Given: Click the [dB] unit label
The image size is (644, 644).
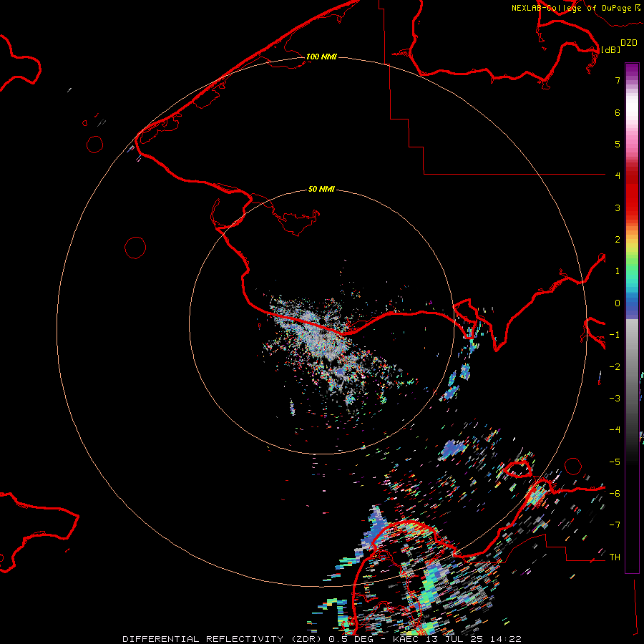Looking at the screenshot, I should (611, 49).
